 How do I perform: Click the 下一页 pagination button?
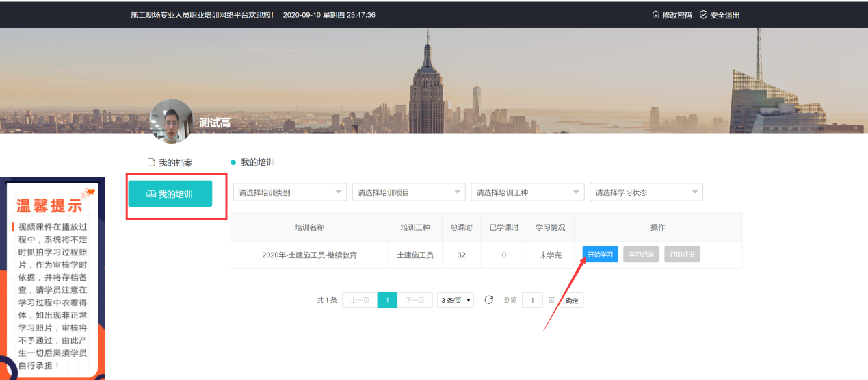point(415,301)
